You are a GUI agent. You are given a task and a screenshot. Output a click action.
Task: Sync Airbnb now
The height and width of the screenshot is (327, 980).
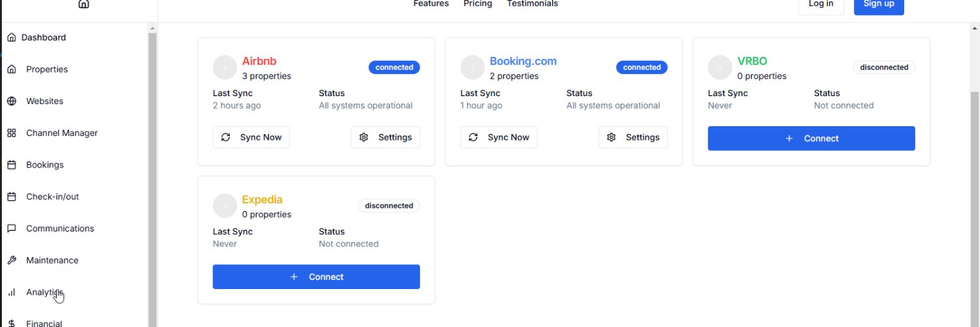251,137
